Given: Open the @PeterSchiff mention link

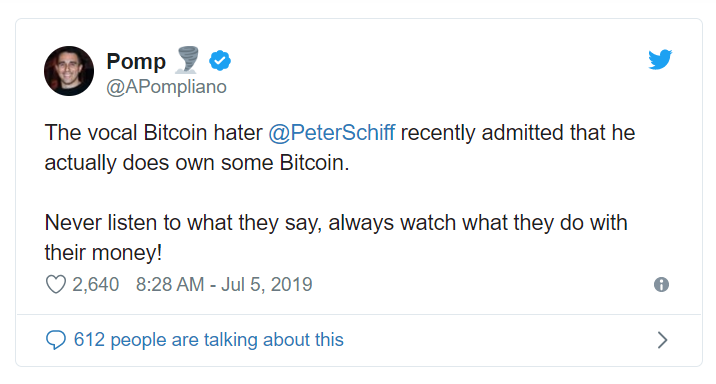Looking at the screenshot, I should tap(332, 133).
